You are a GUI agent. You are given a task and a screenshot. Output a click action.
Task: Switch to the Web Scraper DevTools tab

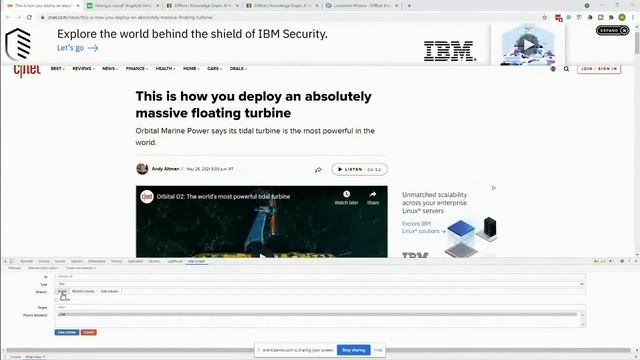197,261
